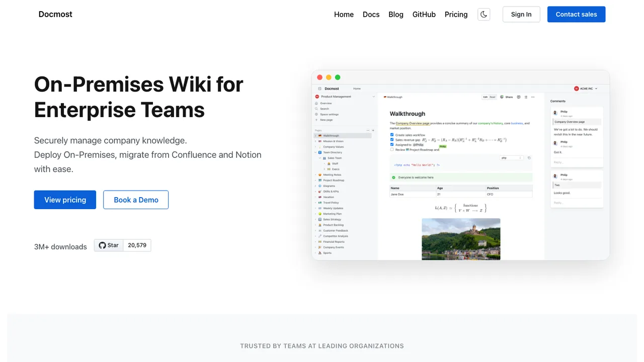This screenshot has height=362, width=644.
Task: Click the Docmost site logo
Action: [x=55, y=14]
